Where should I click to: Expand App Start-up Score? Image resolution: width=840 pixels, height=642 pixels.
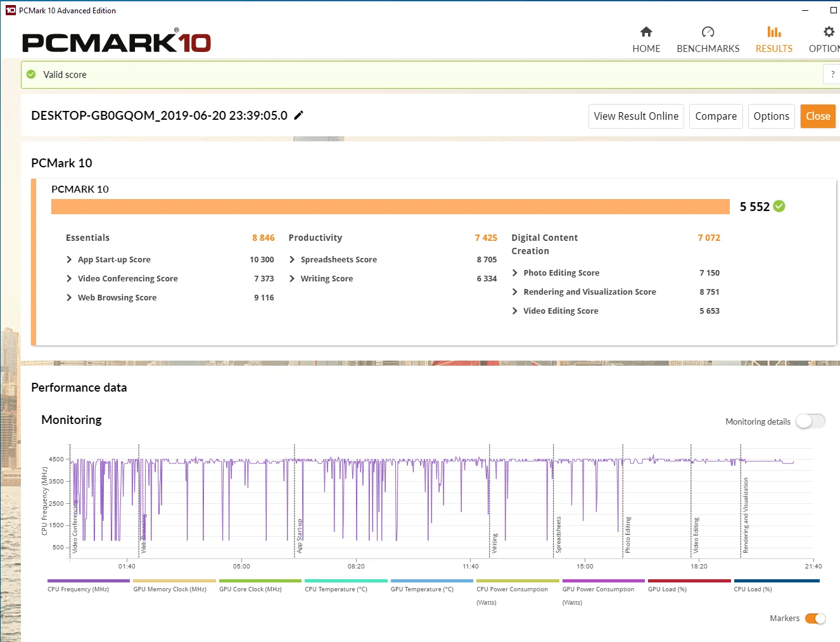pyautogui.click(x=114, y=260)
